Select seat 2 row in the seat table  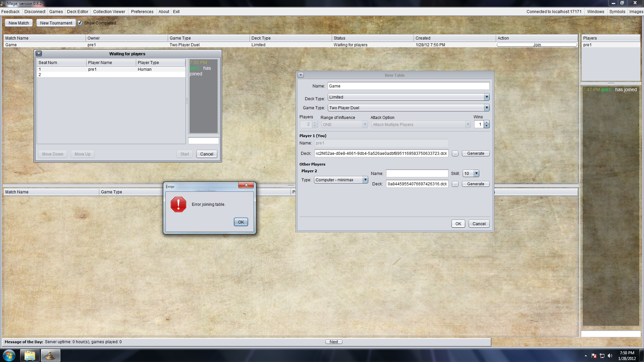tap(111, 75)
